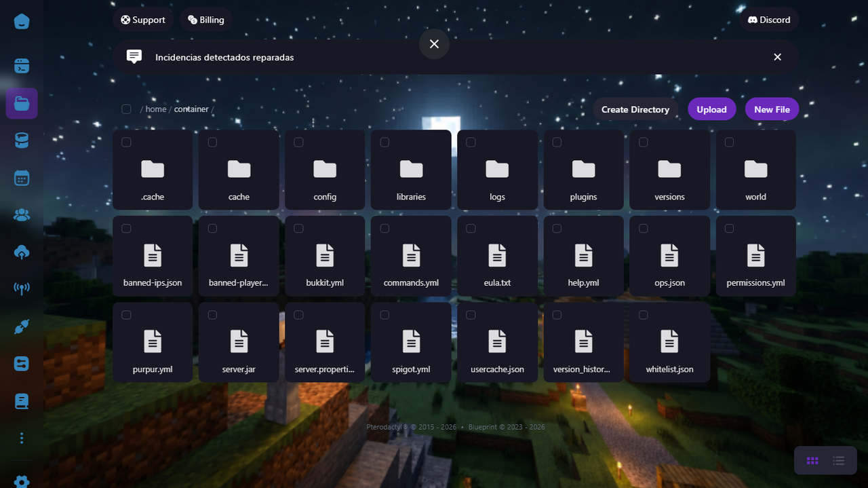Select the banned-ips.json checkbox

click(126, 229)
